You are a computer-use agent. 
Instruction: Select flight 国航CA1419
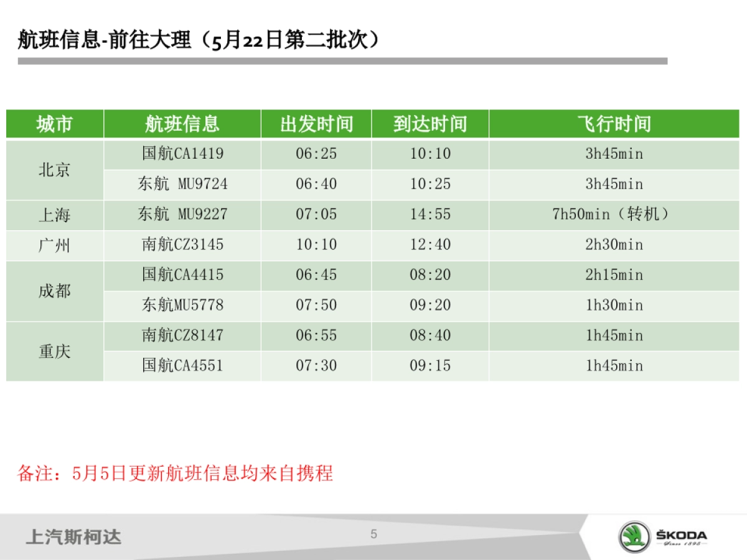pos(182,154)
